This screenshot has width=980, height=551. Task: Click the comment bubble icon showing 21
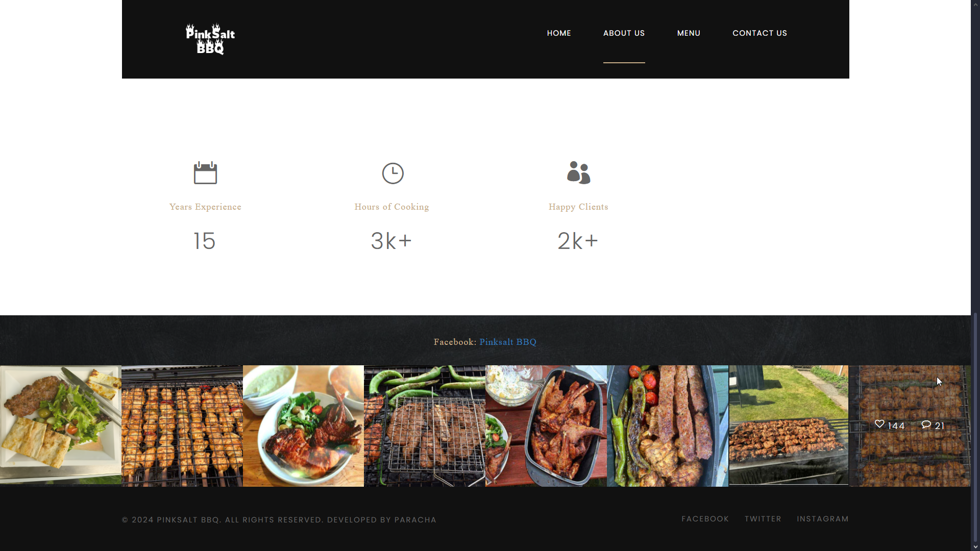[926, 424]
